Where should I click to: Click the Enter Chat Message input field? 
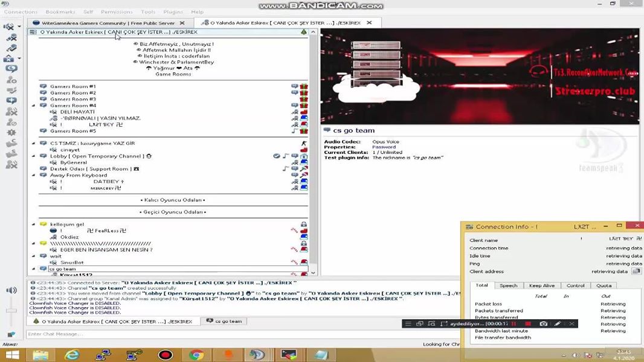[x=242, y=334]
